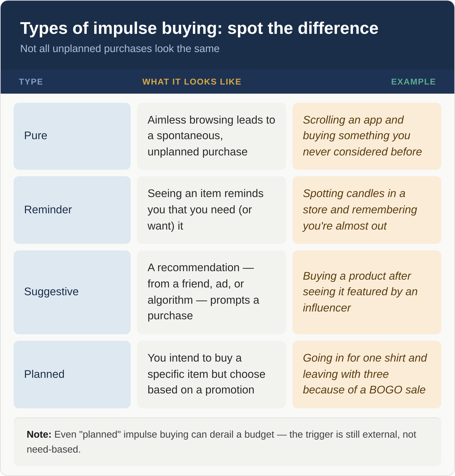Select the Reminder type cell

[72, 210]
